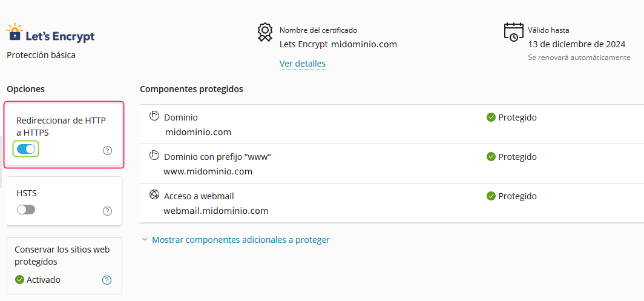
Task: Click the Let's Encrypt padlock logo
Action: tap(15, 31)
